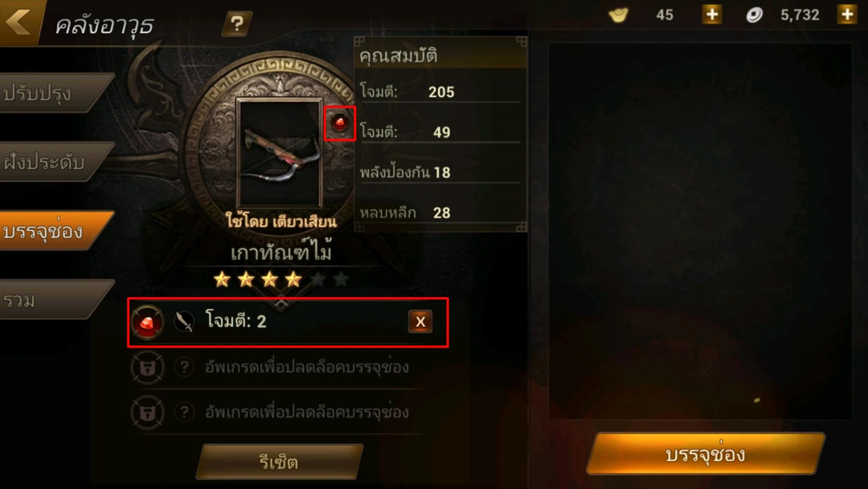The width and height of the screenshot is (868, 489).
Task: Remove the socketed gem with X button
Action: (420, 321)
